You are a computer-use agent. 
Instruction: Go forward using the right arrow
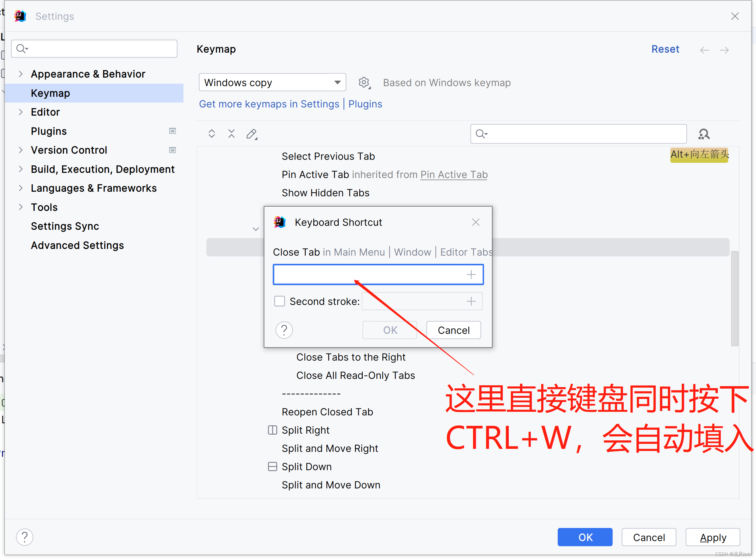click(x=724, y=50)
